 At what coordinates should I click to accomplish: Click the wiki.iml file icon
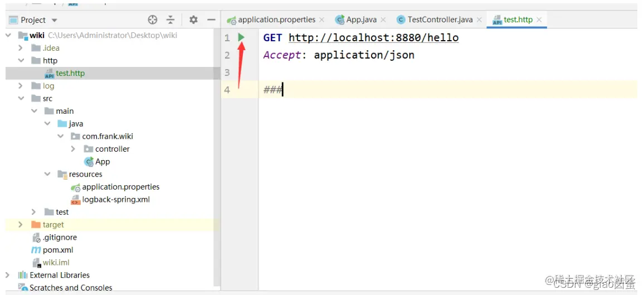[x=37, y=263]
